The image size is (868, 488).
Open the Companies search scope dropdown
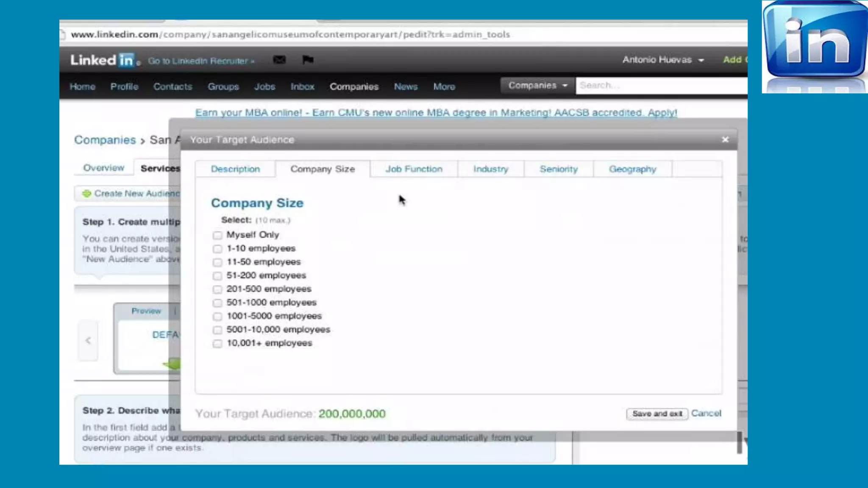[537, 86]
